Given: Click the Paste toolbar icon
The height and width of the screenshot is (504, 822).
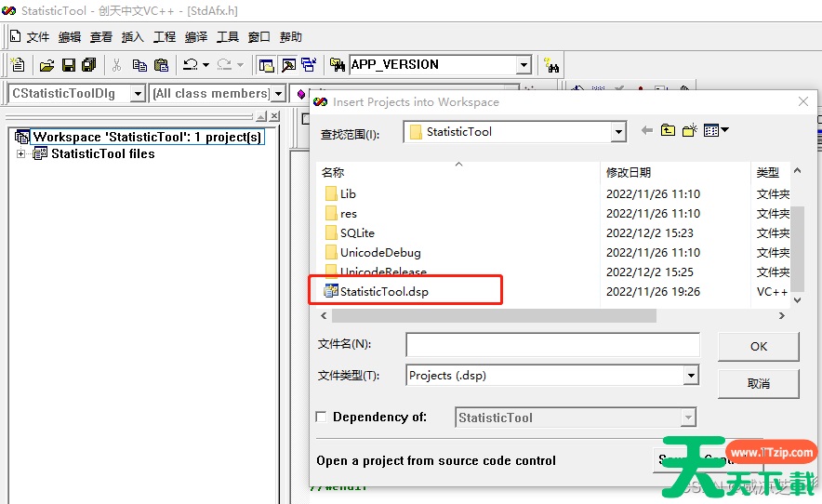Looking at the screenshot, I should pos(162,65).
